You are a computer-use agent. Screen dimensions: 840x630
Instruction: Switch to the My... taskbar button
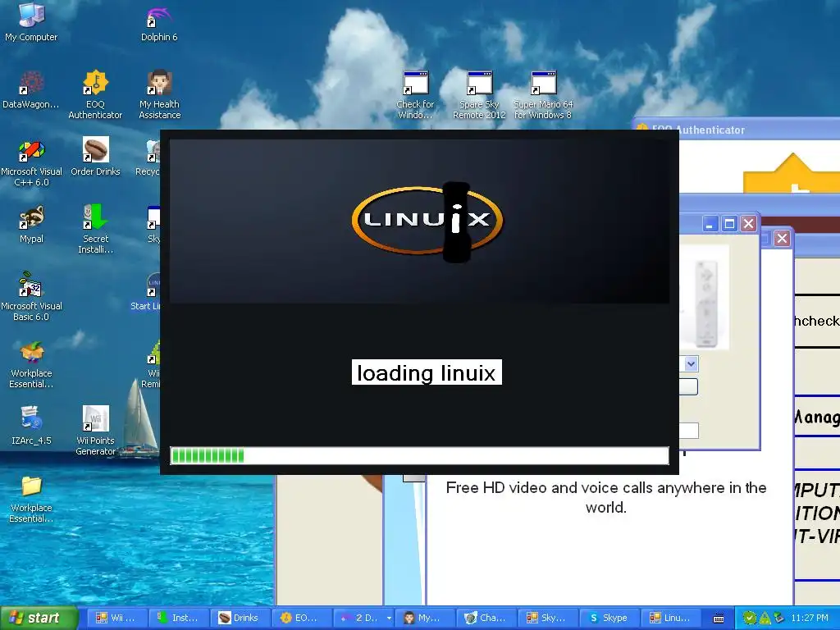[424, 618]
